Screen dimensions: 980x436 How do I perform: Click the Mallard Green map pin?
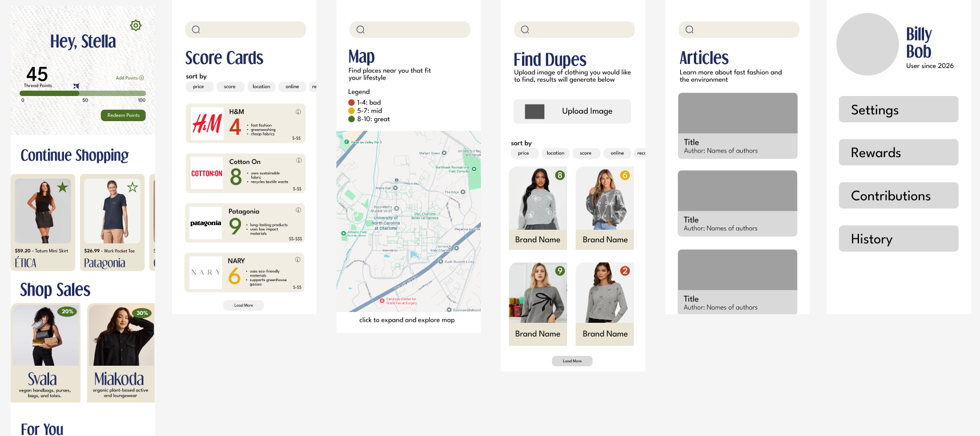444,153
